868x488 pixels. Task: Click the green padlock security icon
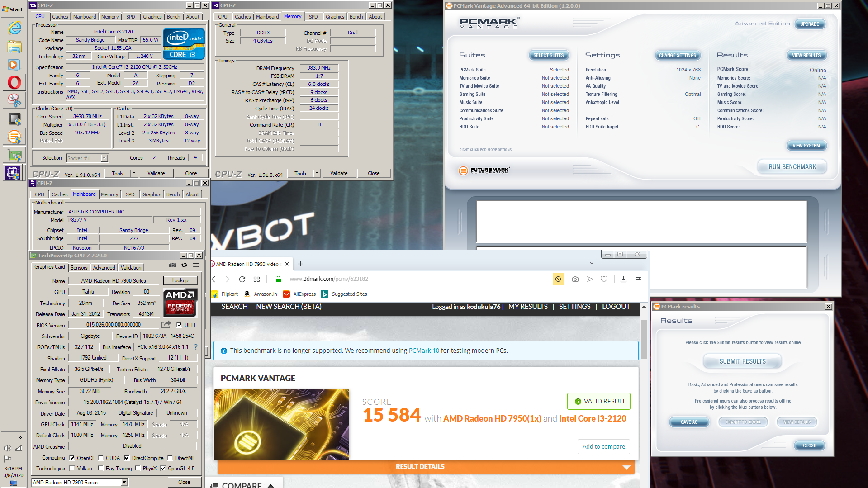(x=278, y=280)
